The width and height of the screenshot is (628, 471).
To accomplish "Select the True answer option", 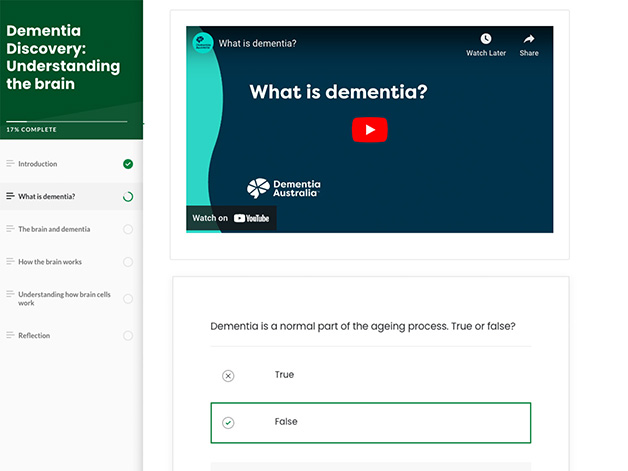I will tap(370, 375).
